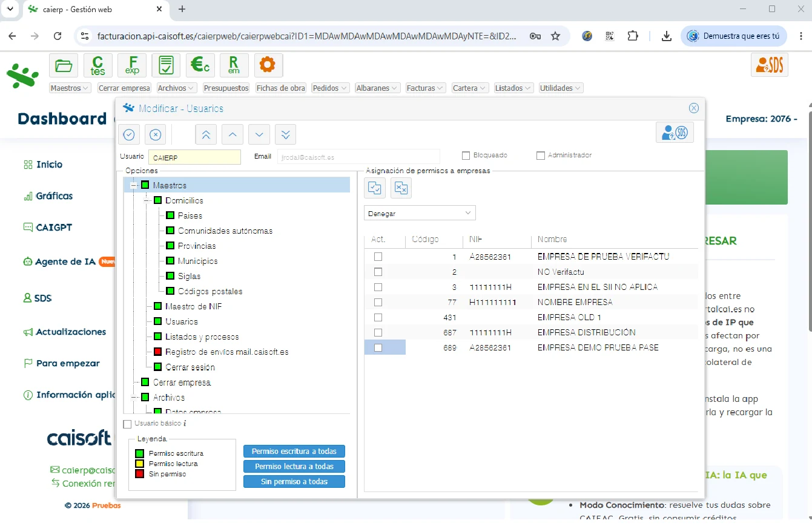812x529 pixels.
Task: Click the checklist document toolbar icon
Action: pyautogui.click(x=166, y=65)
